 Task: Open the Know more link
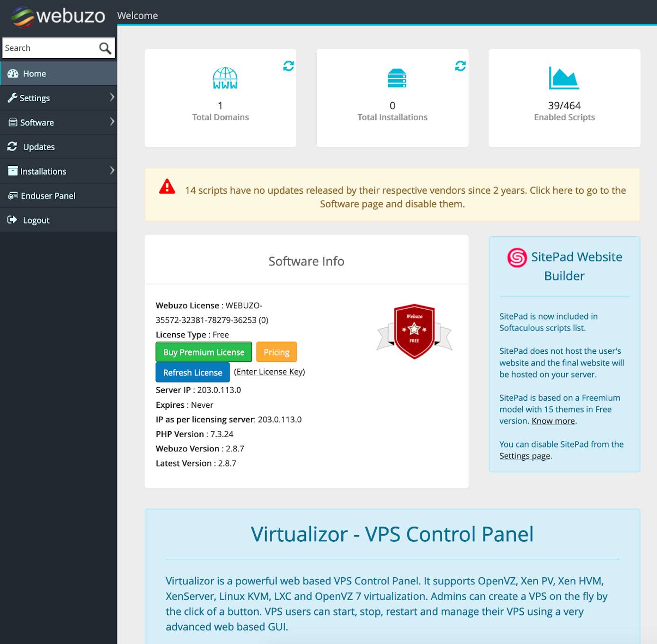[552, 421]
